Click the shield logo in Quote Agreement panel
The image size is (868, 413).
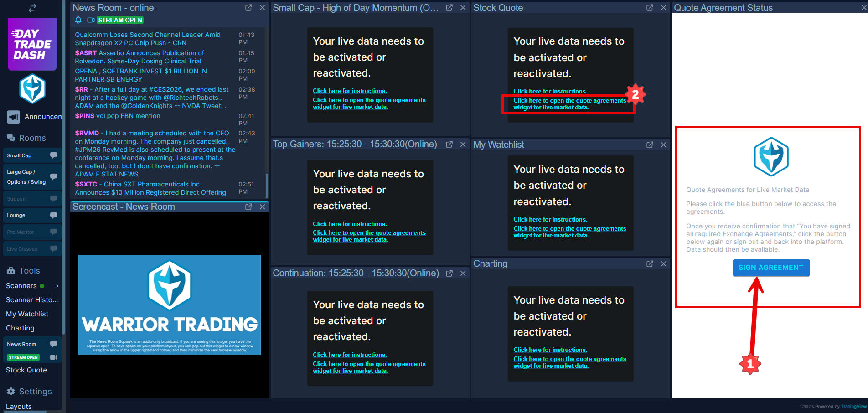[x=771, y=157]
